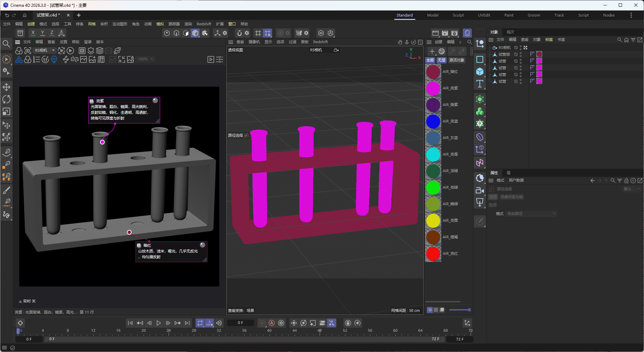The height and width of the screenshot is (352, 644).
Task: Click the current frame field showing 0 F
Action: pos(240,323)
